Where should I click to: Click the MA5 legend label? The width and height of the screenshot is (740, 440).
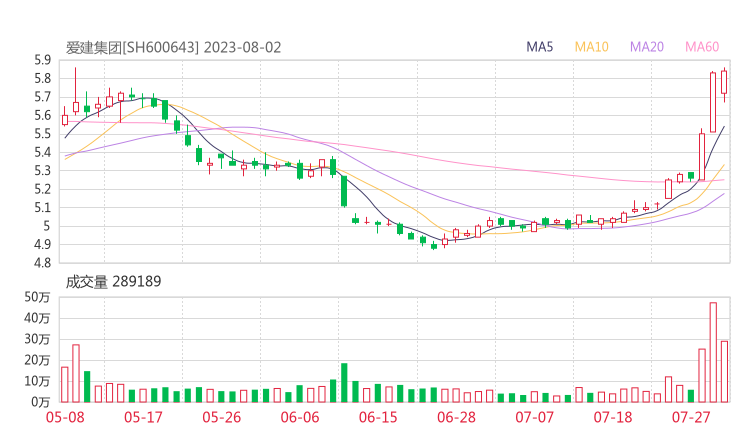pos(539,47)
